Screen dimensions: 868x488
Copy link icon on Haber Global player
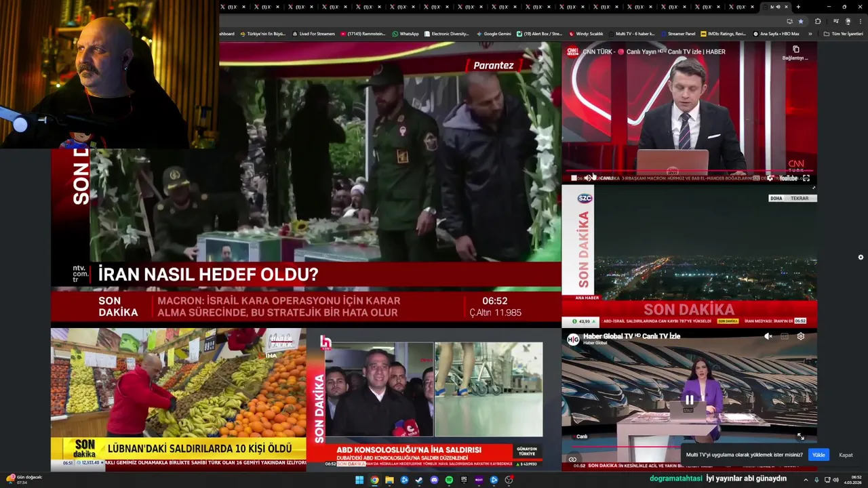(572, 460)
